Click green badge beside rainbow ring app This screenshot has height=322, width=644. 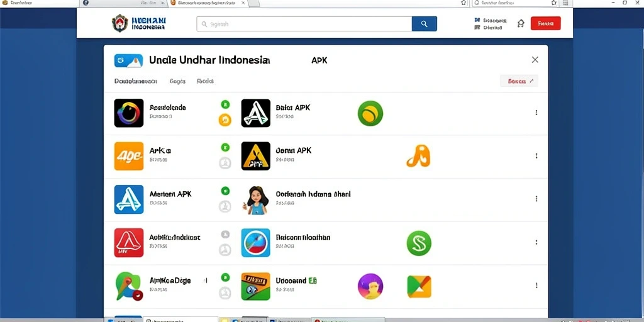[225, 104]
